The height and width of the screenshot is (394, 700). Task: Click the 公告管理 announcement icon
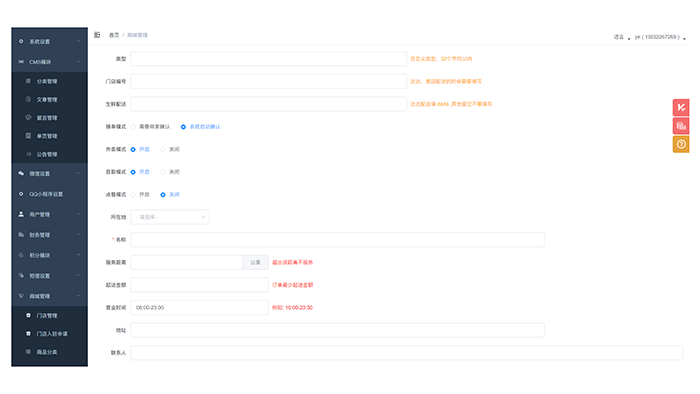(x=28, y=154)
